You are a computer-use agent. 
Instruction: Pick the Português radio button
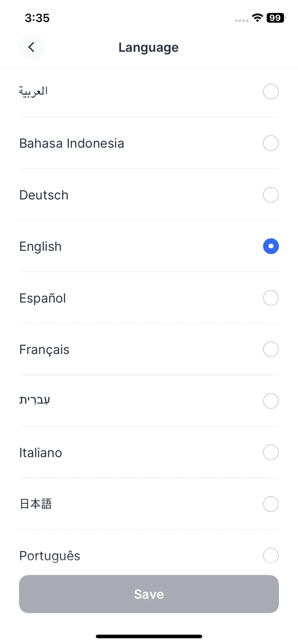(x=271, y=556)
